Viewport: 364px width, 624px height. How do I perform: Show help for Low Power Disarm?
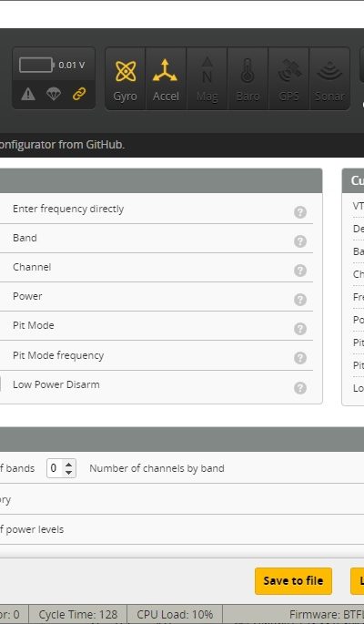(x=300, y=388)
